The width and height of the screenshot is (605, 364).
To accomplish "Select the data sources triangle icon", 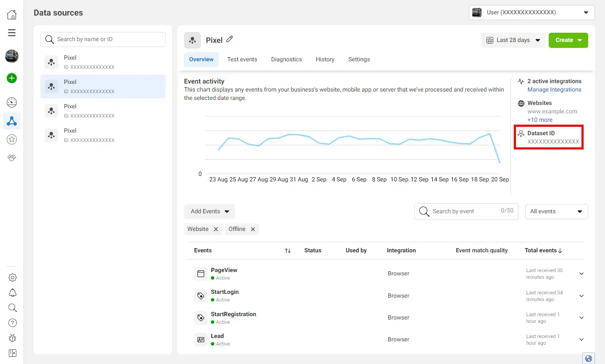I will (x=12, y=121).
